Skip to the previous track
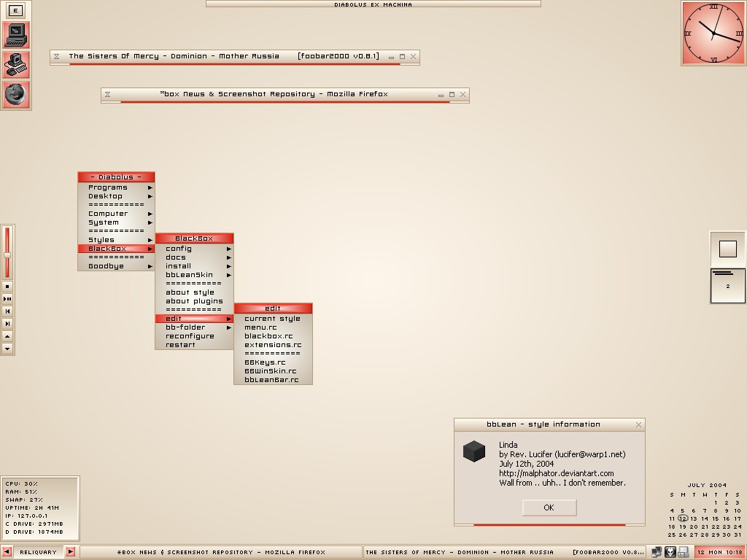Image resolution: width=747 pixels, height=560 pixels. 7,311
